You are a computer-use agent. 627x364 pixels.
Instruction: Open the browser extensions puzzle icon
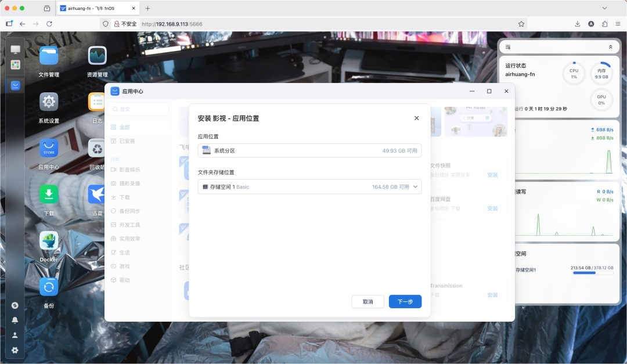[x=604, y=24]
